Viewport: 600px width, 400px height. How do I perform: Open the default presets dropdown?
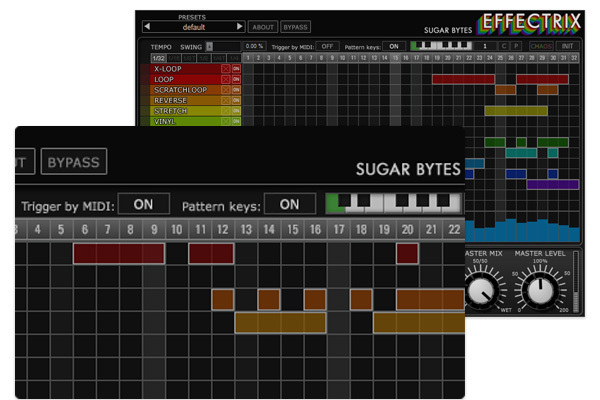point(194,26)
